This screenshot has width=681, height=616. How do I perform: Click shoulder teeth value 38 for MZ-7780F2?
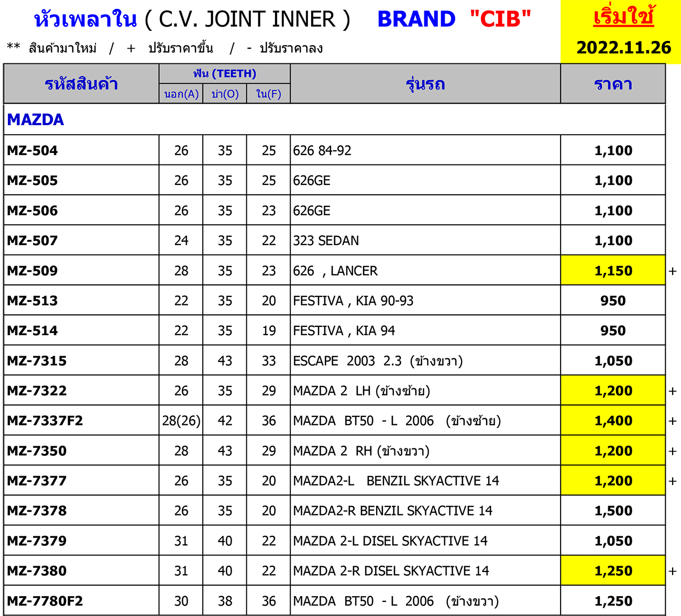point(225,601)
